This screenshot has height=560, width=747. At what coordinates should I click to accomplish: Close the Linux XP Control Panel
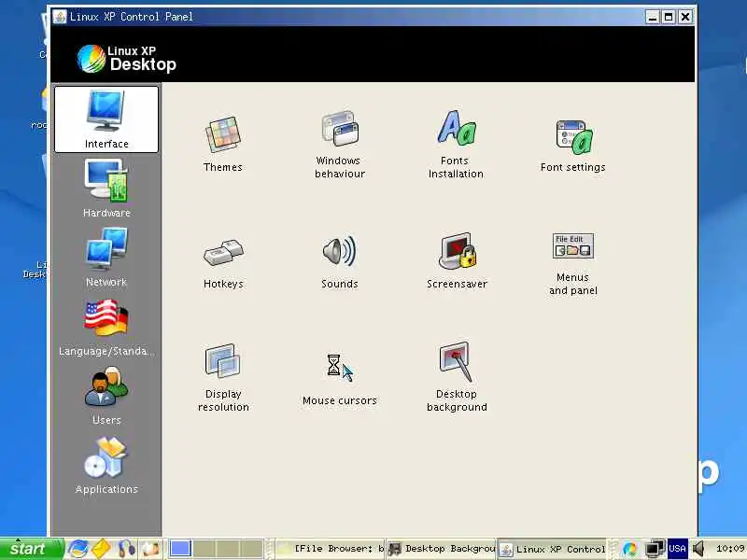685,17
